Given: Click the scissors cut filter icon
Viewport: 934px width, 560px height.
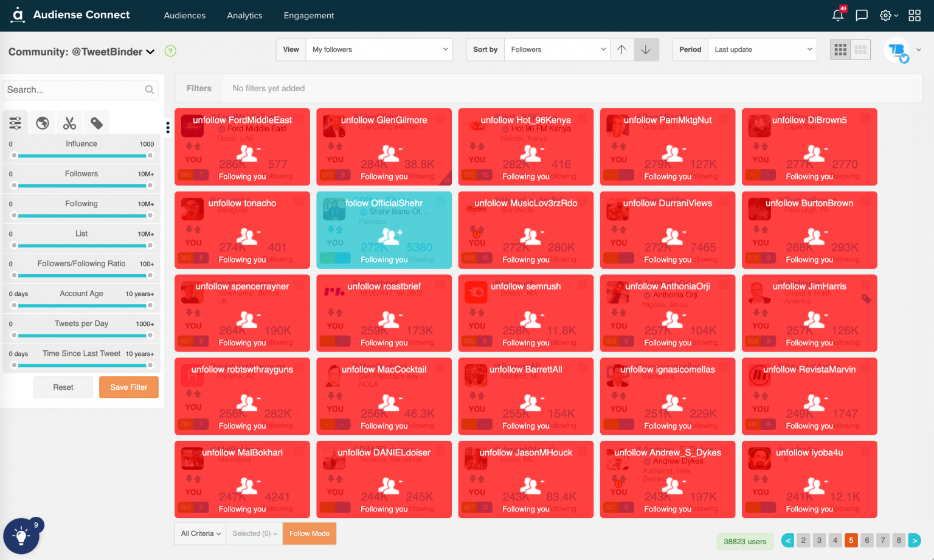Looking at the screenshot, I should 69,122.
